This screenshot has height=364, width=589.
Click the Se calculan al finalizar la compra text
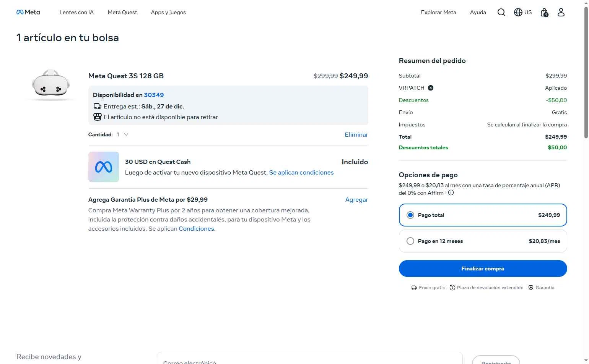527,125
